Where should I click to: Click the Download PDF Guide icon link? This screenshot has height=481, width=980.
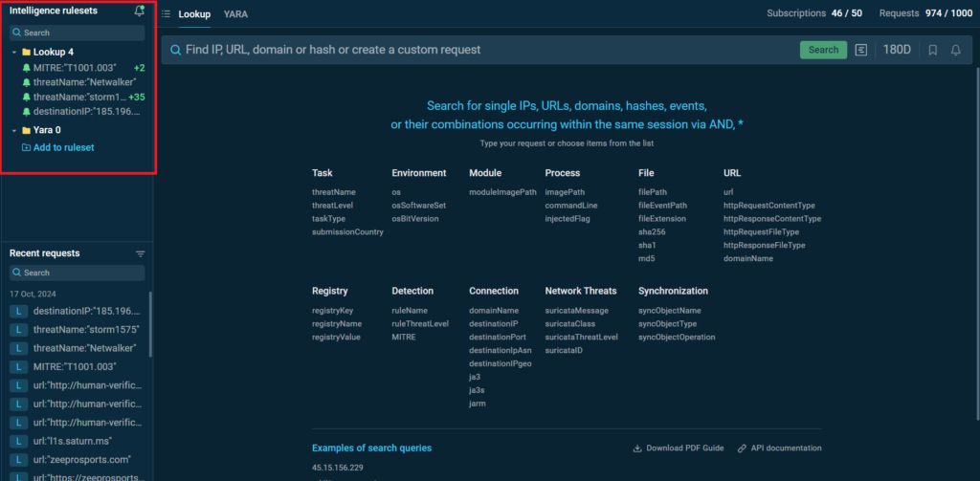click(638, 448)
